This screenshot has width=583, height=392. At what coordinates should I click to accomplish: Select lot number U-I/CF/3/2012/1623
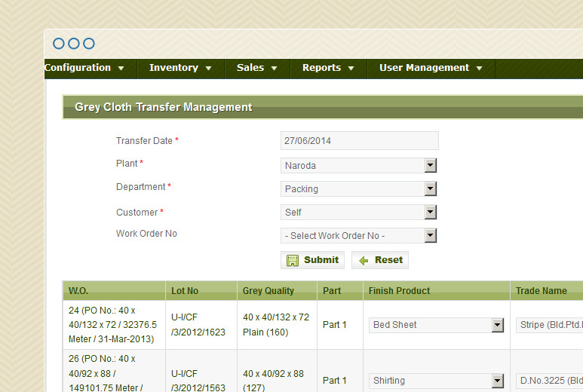pyautogui.click(x=201, y=325)
